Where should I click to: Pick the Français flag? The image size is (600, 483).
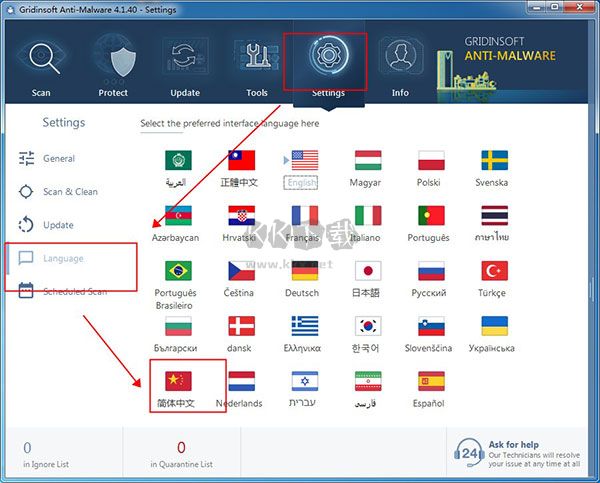point(305,215)
